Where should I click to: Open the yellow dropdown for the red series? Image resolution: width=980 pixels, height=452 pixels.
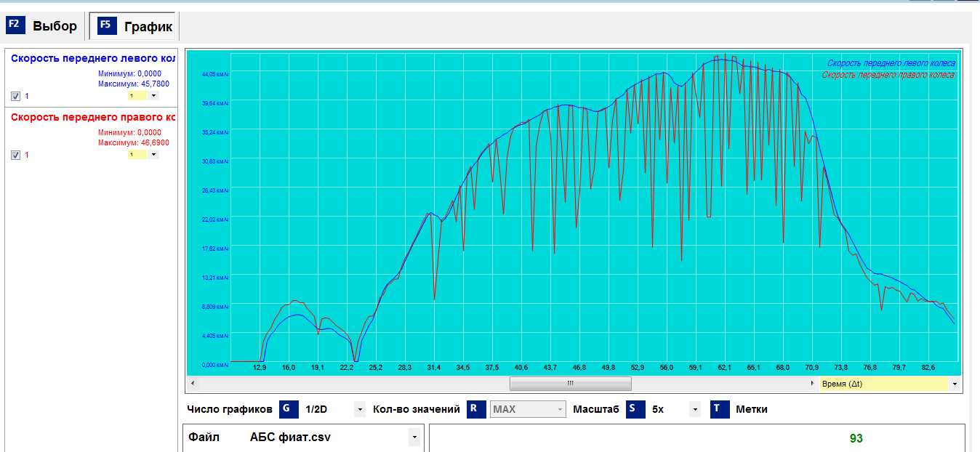point(153,155)
